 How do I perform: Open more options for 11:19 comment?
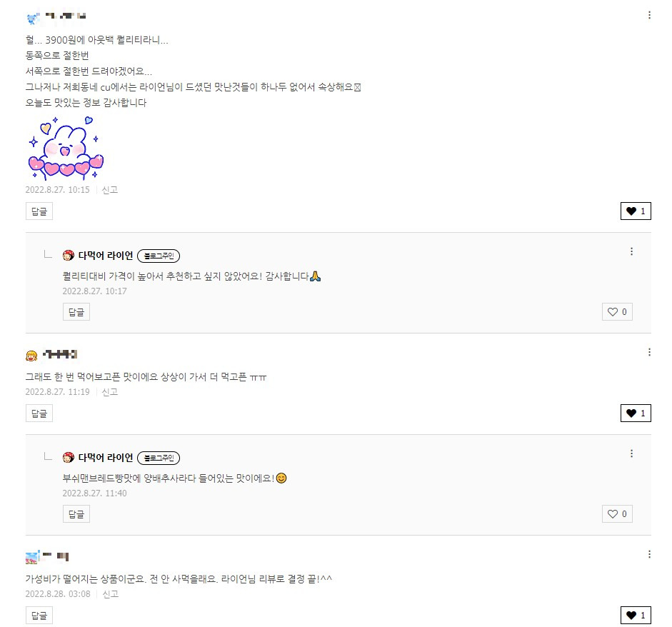pos(649,352)
